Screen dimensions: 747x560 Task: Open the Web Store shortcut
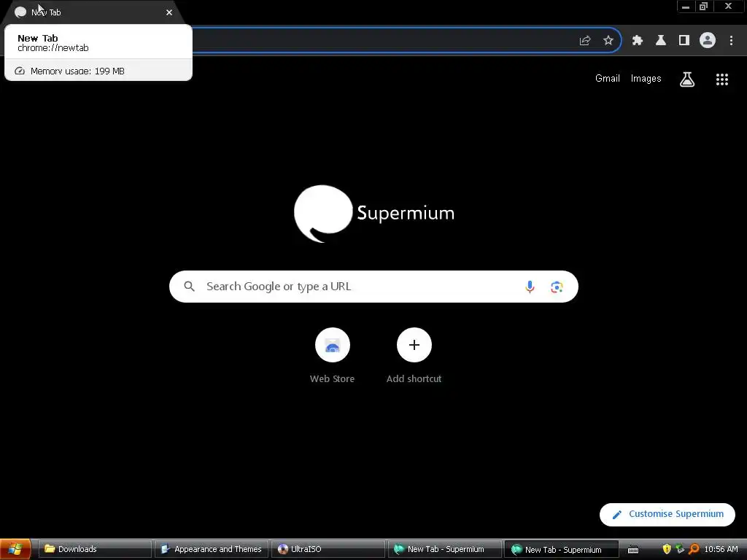point(332,356)
